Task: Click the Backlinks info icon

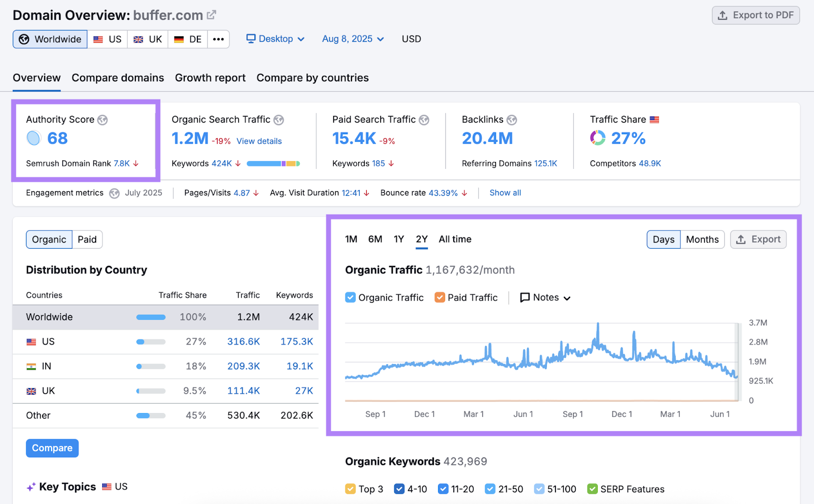Action: pyautogui.click(x=513, y=120)
